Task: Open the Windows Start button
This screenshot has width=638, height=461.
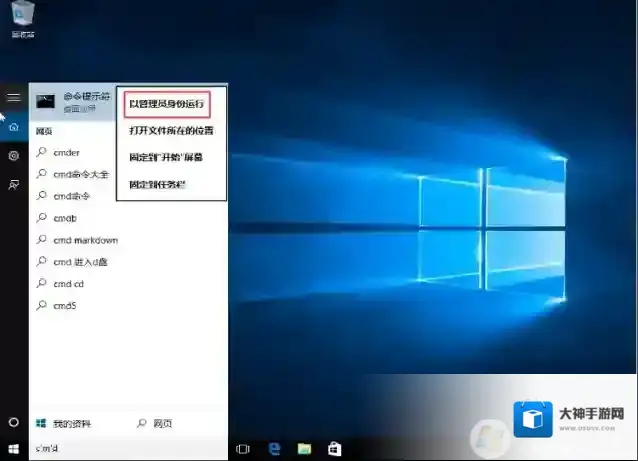Action: point(14,449)
